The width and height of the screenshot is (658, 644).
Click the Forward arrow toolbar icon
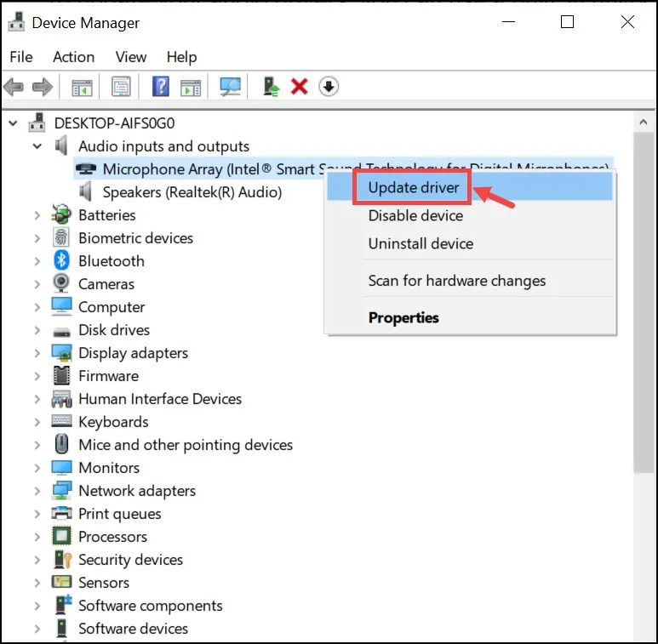(x=43, y=88)
